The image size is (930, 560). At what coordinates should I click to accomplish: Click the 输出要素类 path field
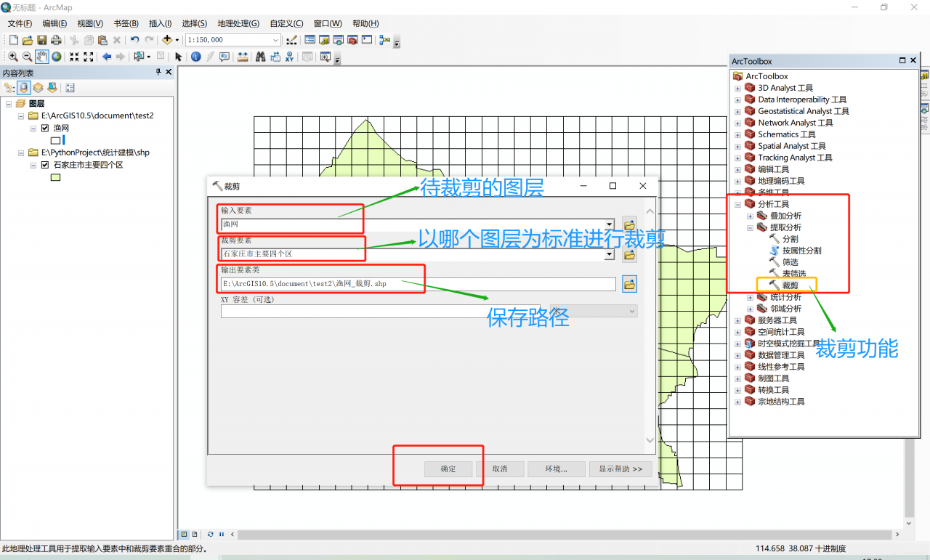pyautogui.click(x=418, y=284)
